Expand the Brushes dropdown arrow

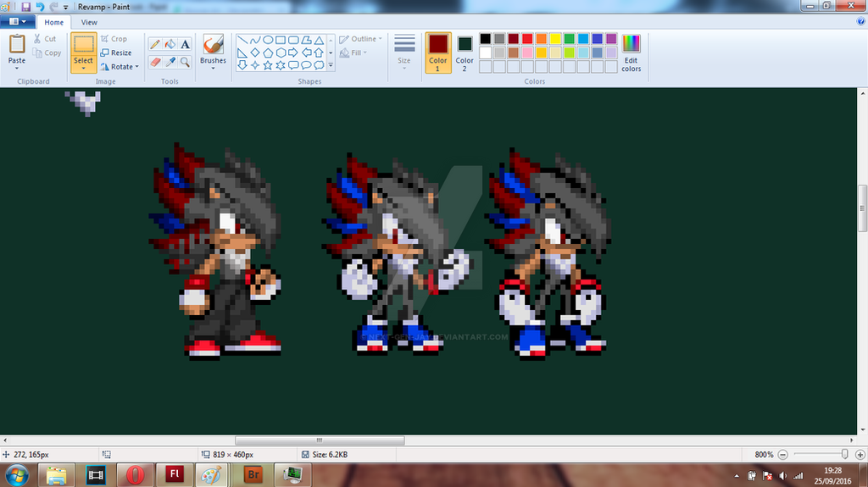pos(213,68)
